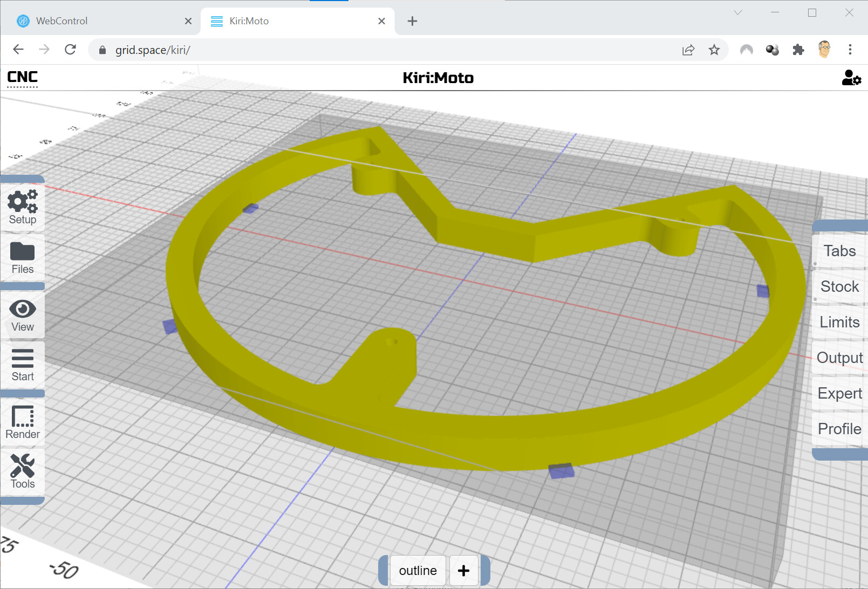Add a new operation with plus button

point(463,570)
